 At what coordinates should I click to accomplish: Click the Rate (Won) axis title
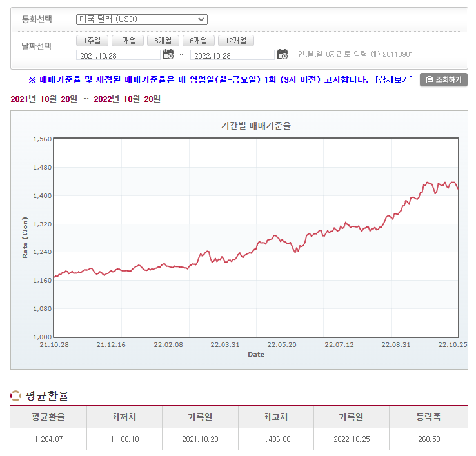(25, 238)
